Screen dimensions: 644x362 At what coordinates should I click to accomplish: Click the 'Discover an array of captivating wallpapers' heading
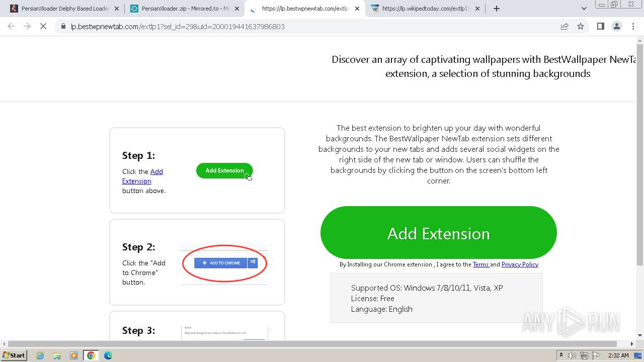pyautogui.click(x=484, y=66)
